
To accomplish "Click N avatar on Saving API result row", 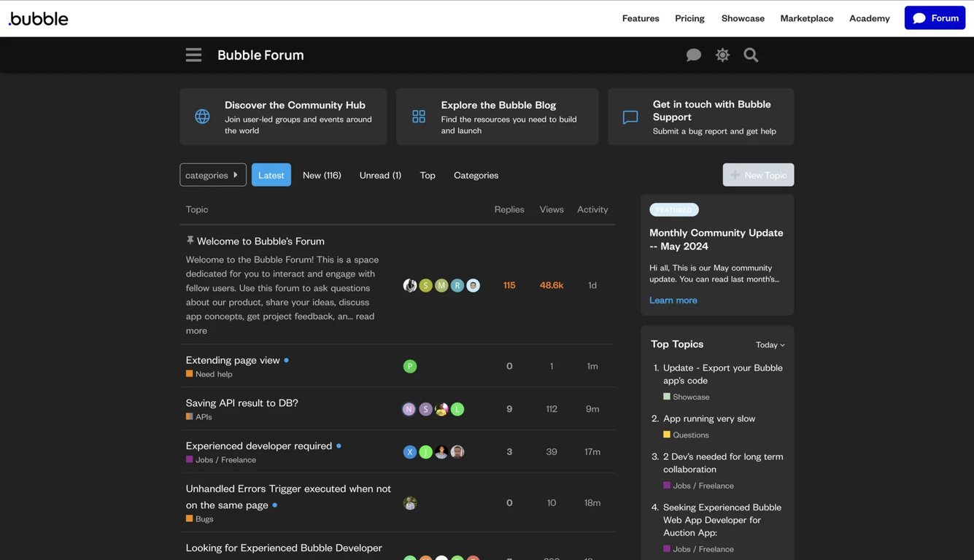I will coord(409,409).
